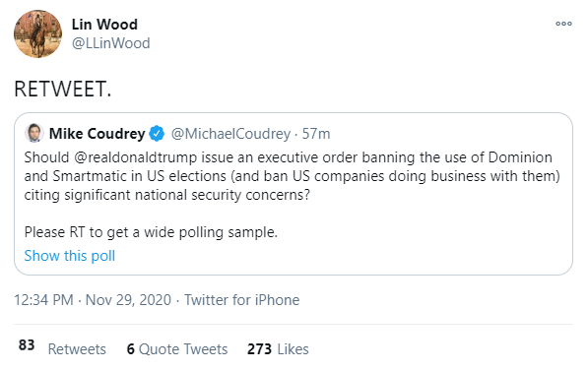Open the 12:34 PM tweet timestamp
Image resolution: width=588 pixels, height=371 pixels.
tap(43, 300)
